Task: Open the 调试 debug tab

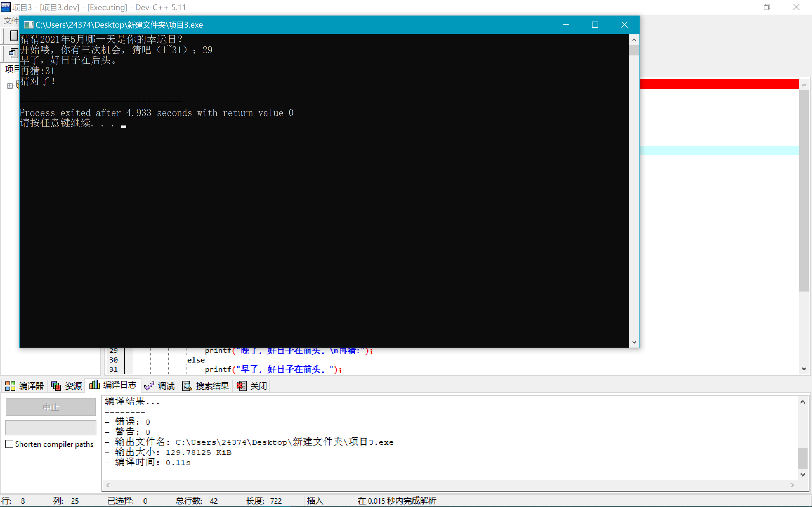Action: [159, 386]
